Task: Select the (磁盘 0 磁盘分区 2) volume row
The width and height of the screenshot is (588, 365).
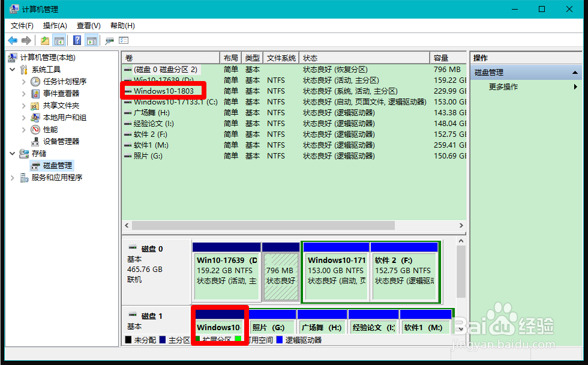Action: tap(294, 70)
